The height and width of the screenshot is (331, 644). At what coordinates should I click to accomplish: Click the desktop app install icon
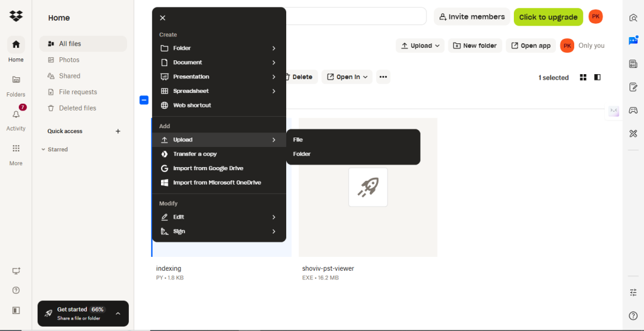16,271
